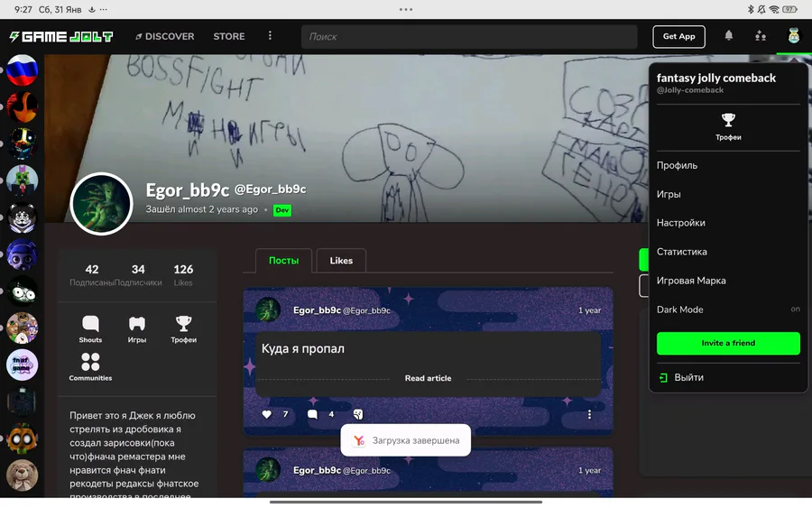Open the 42 Подписаны following count
Screen dimensions: 812x508
(x=92, y=274)
